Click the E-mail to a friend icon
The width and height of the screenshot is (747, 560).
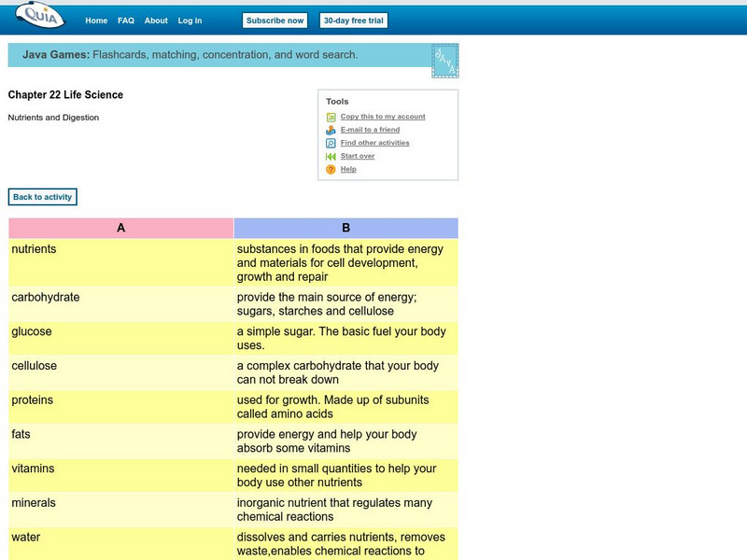[331, 130]
